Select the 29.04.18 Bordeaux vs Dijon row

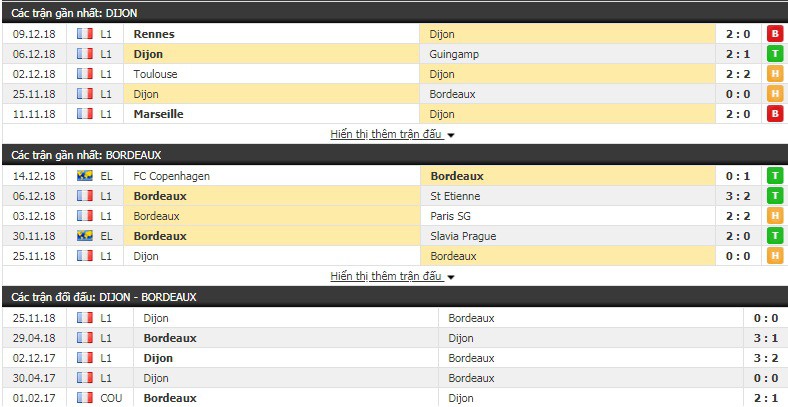coord(394,338)
